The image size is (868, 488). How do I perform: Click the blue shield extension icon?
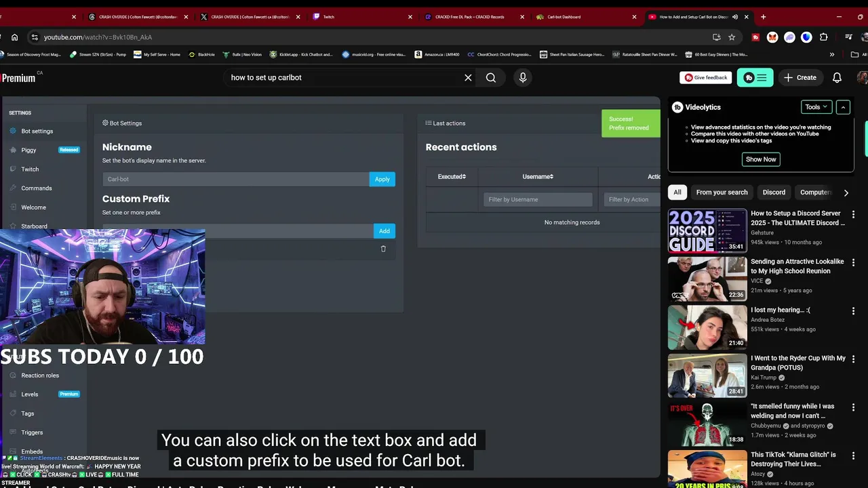pos(806,37)
